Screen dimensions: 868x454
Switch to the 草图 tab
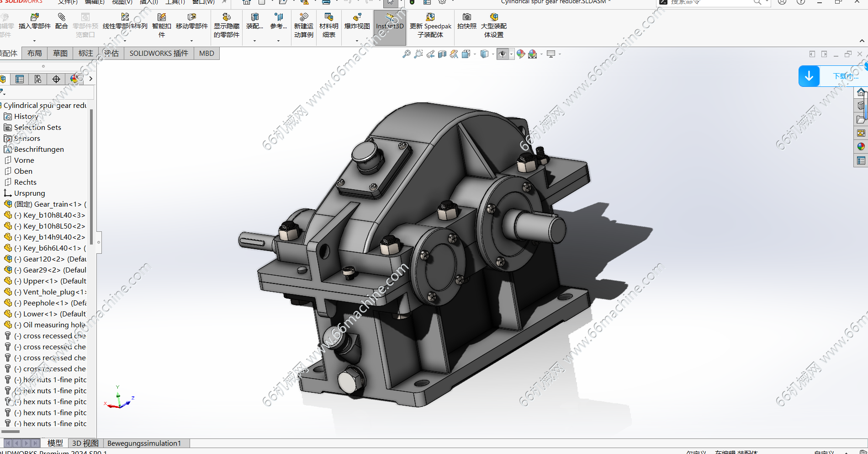pyautogui.click(x=60, y=53)
